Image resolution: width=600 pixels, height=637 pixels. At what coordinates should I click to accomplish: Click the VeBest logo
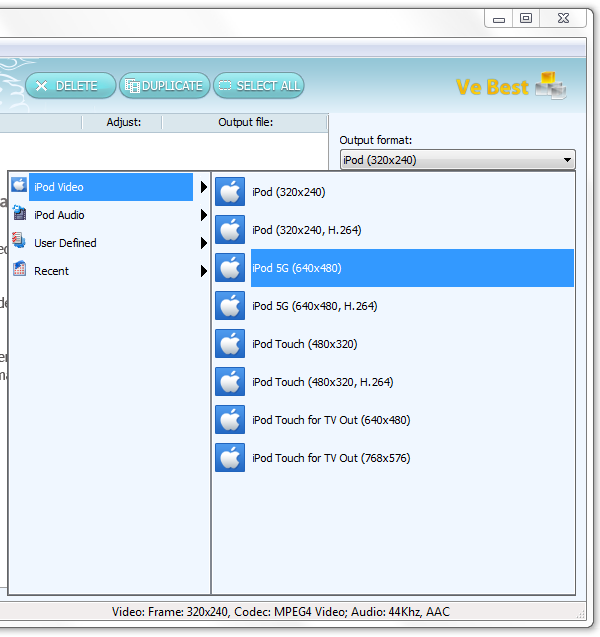(x=511, y=86)
